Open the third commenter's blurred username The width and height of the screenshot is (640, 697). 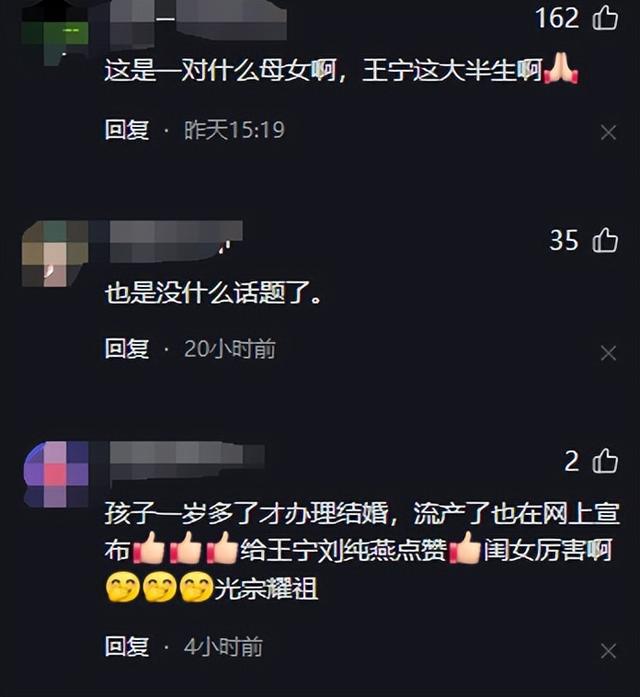coord(187,462)
